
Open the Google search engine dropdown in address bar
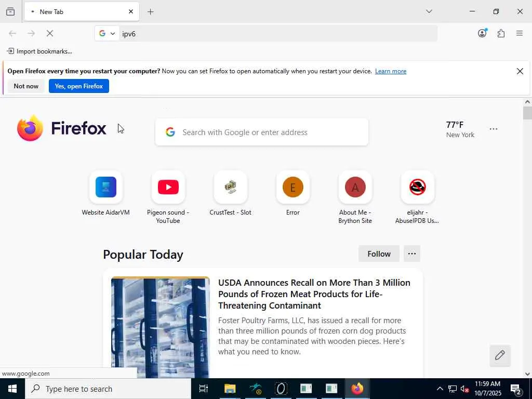(107, 33)
